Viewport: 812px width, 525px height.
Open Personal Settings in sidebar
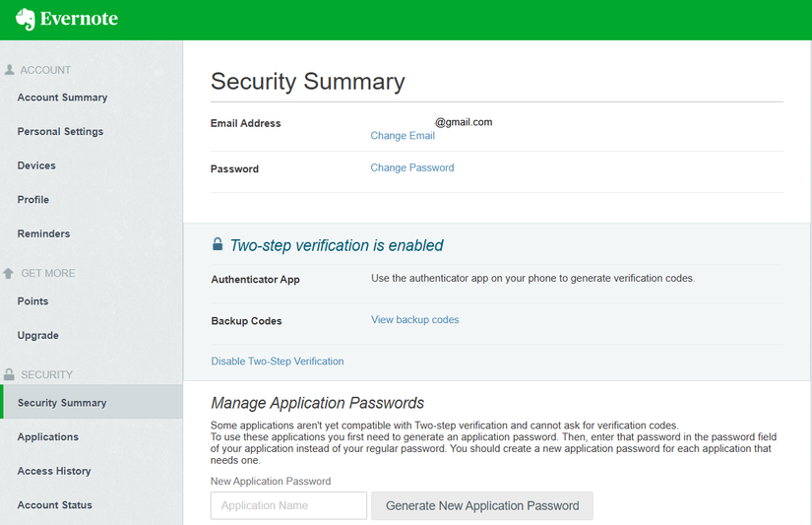(60, 132)
